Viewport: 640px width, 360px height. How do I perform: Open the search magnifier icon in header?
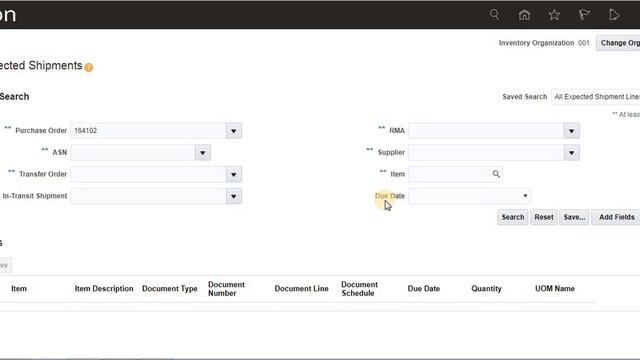(x=494, y=15)
